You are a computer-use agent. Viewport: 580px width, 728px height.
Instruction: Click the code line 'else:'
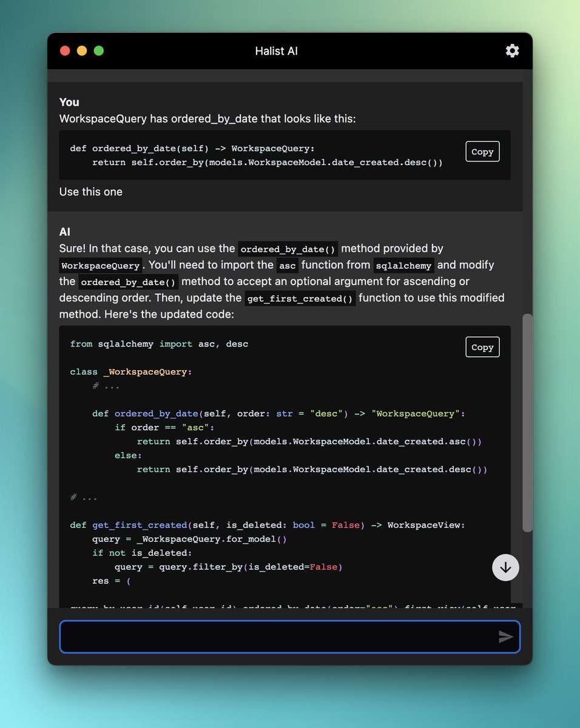128,455
